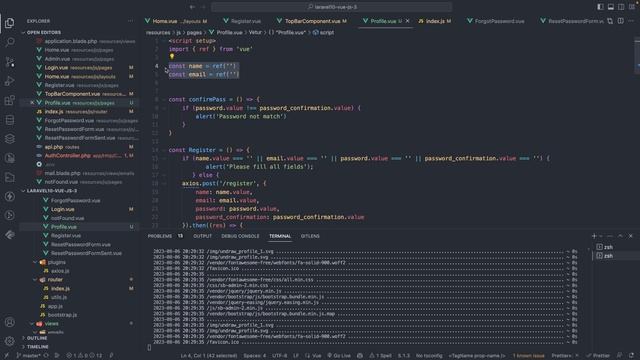
Task: Open the Explorer view in activity bar
Action: tap(9, 23)
